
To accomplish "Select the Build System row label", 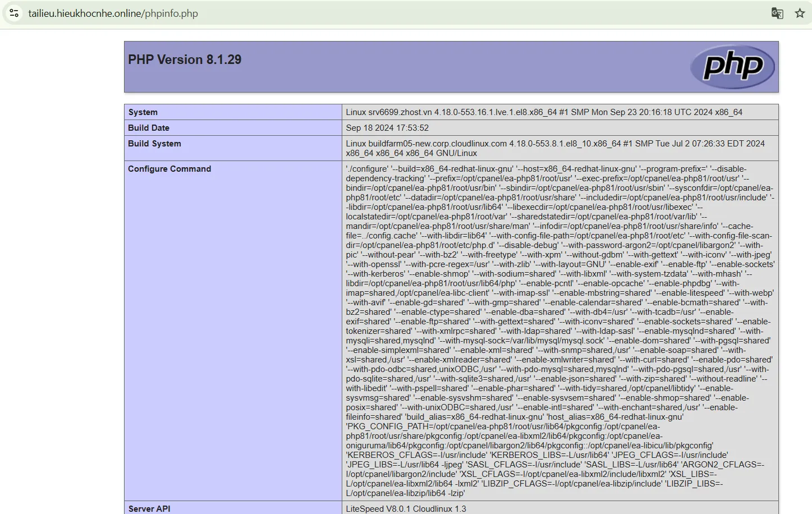I will click(x=154, y=144).
